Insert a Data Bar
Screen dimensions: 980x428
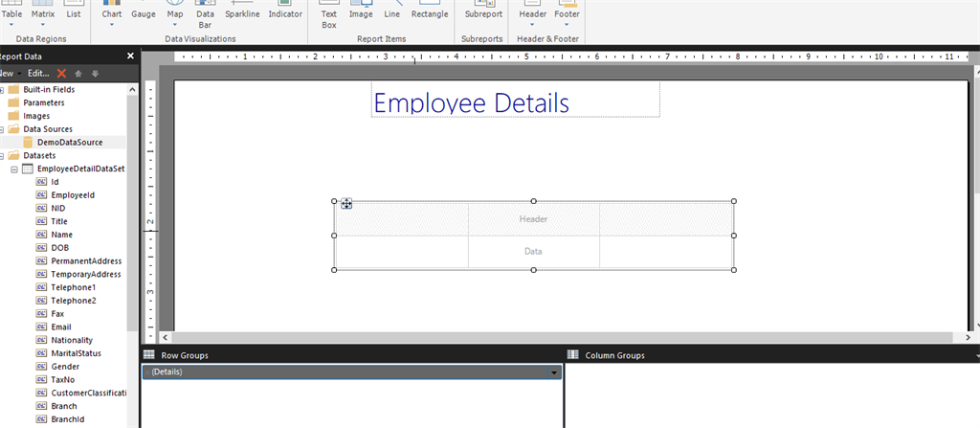(205, 14)
